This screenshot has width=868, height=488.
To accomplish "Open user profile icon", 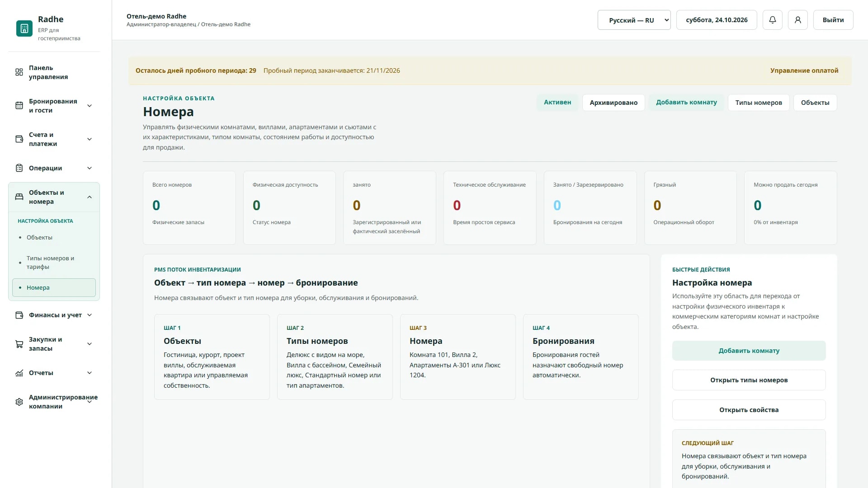I will pyautogui.click(x=798, y=20).
